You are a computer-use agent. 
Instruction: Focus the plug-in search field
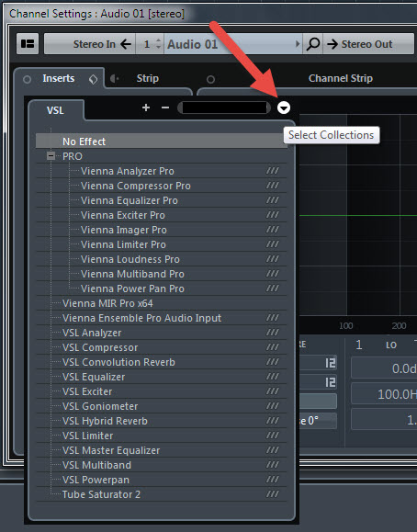click(224, 108)
